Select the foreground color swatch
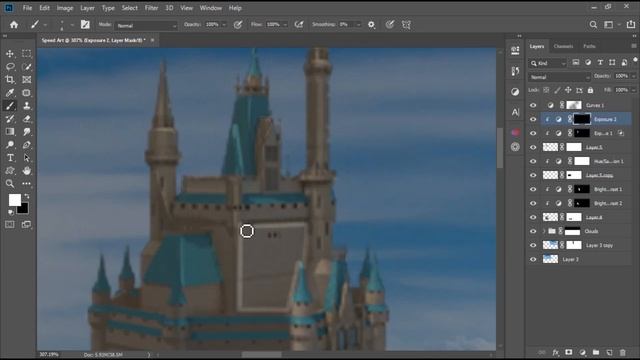The image size is (640, 360). (x=15, y=200)
